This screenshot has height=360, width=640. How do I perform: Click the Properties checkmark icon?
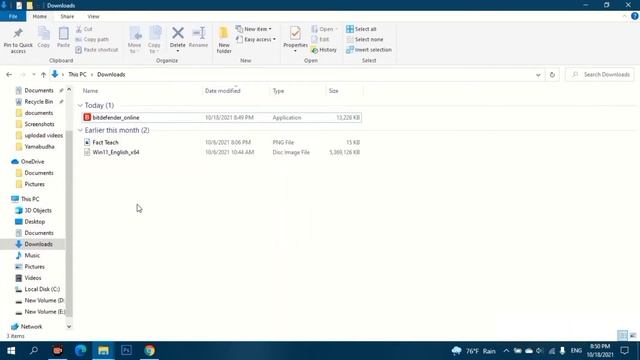[295, 33]
